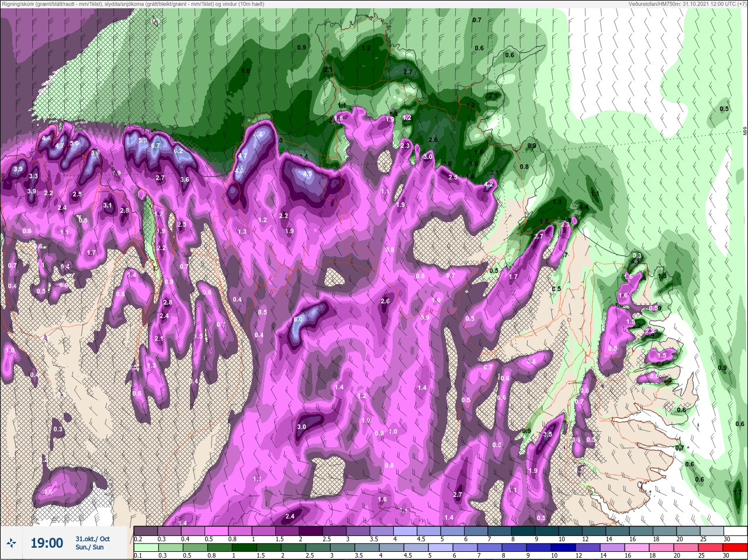
Task: Click the 3.1 precipitation value on the map
Action: 108,205
